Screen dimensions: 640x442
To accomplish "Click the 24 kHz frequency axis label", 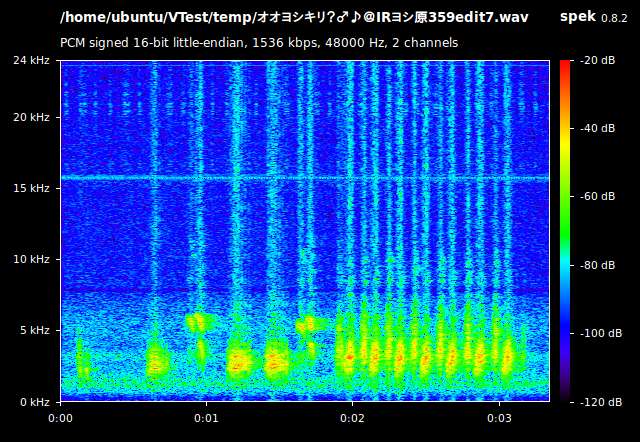I will pyautogui.click(x=31, y=60).
